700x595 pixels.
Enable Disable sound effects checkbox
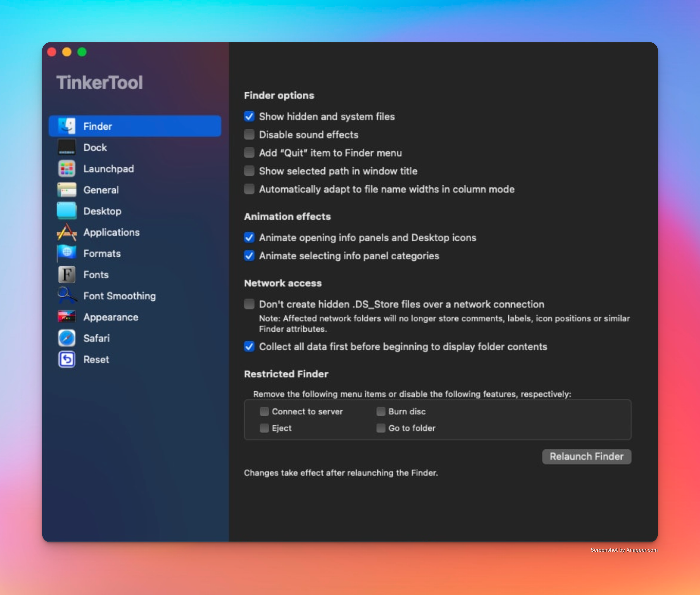[x=249, y=135]
